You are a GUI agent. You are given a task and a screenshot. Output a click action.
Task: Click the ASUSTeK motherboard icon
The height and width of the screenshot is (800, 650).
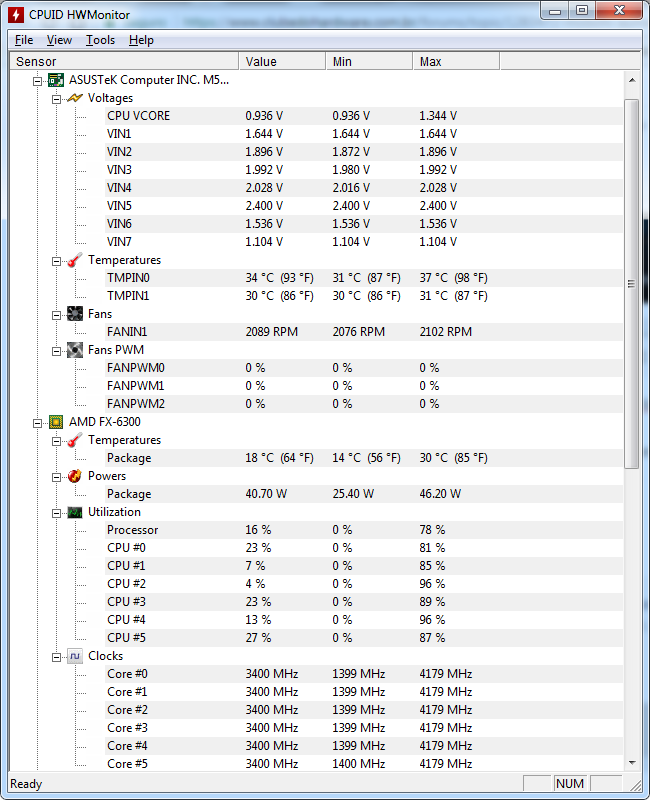coord(56,80)
